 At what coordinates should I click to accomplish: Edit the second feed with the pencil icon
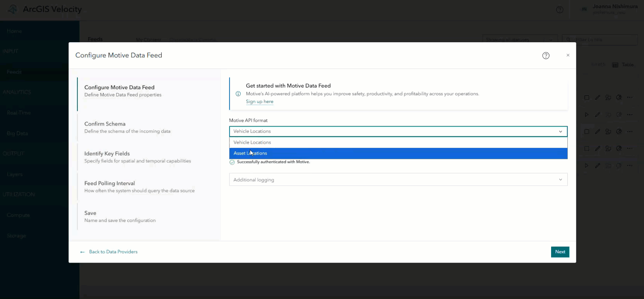(598, 115)
